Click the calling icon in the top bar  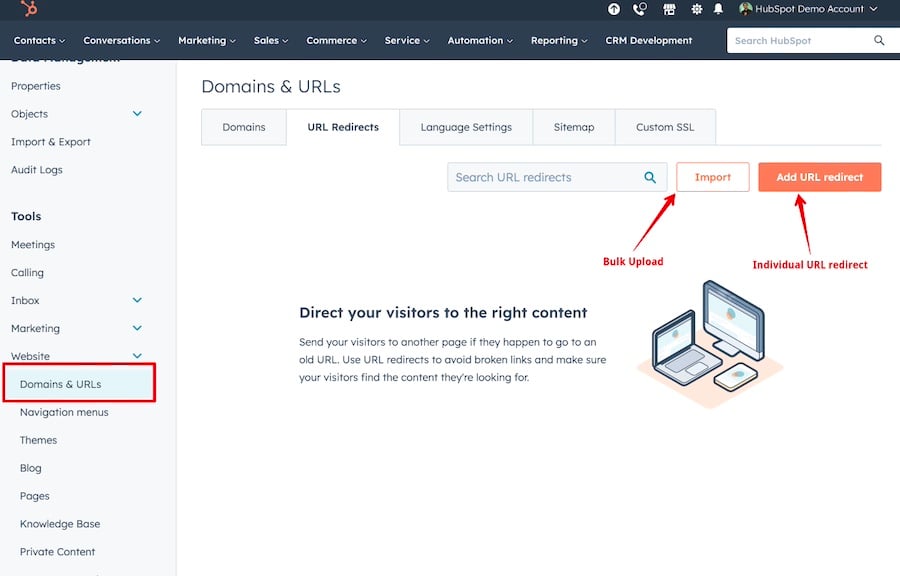639,10
